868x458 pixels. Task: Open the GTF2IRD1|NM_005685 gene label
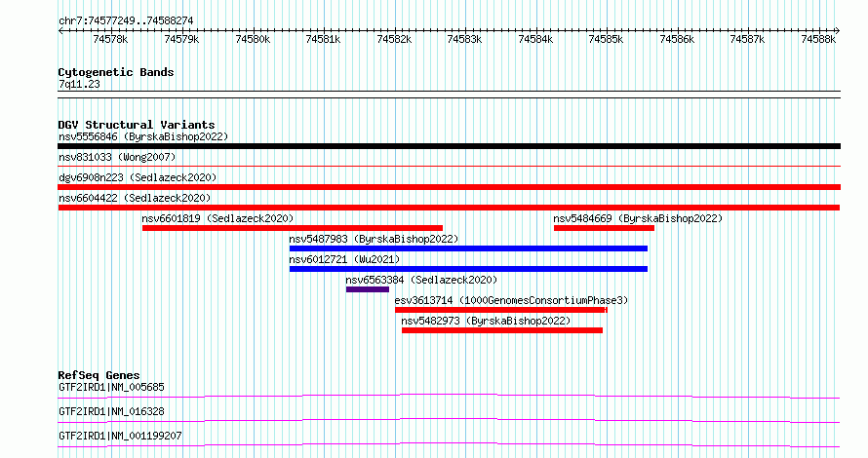click(111, 387)
